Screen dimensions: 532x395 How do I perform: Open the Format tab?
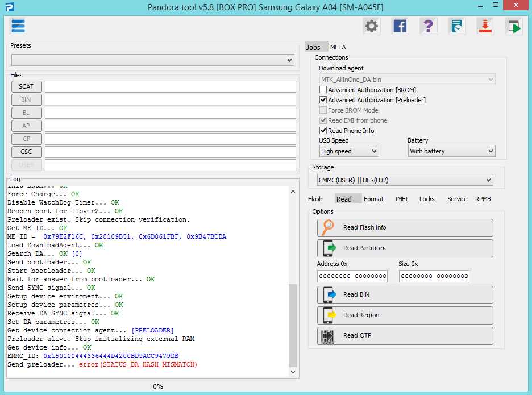pyautogui.click(x=373, y=199)
